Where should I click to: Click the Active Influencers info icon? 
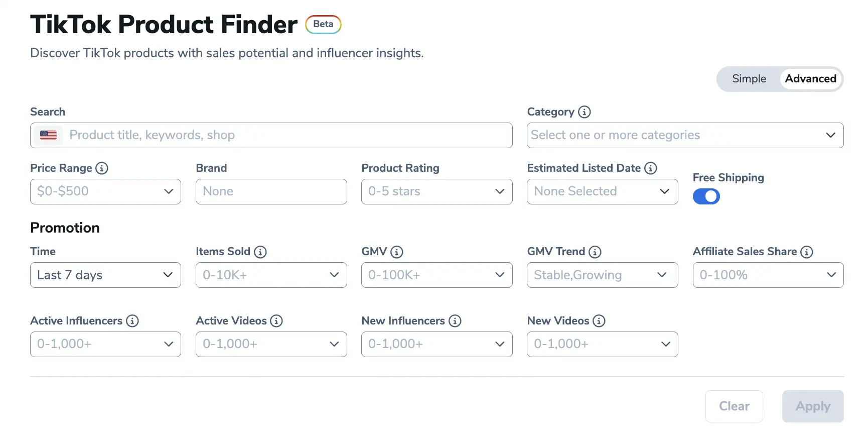coord(132,321)
